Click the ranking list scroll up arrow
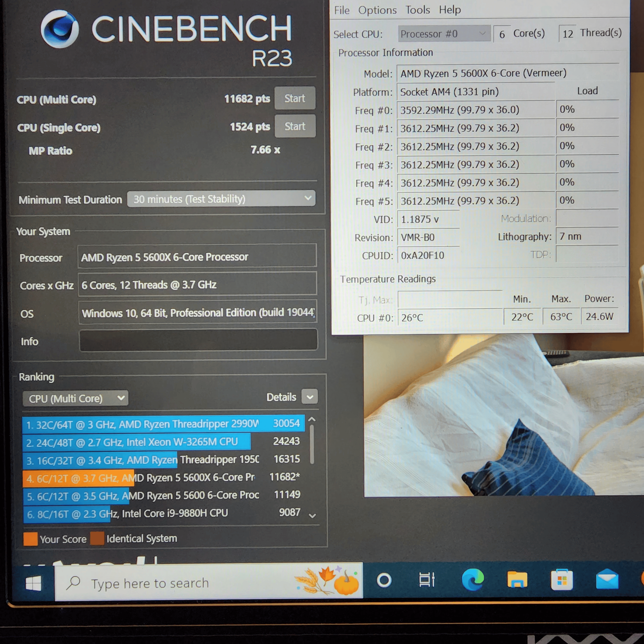The width and height of the screenshot is (644, 644). click(x=312, y=419)
